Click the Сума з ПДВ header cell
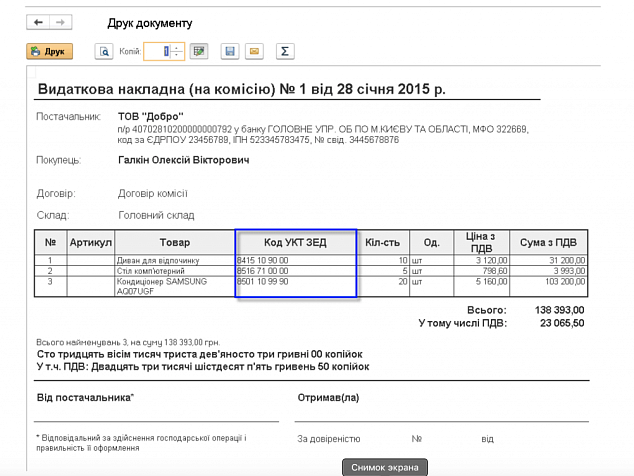The height and width of the screenshot is (476, 634). click(x=547, y=242)
